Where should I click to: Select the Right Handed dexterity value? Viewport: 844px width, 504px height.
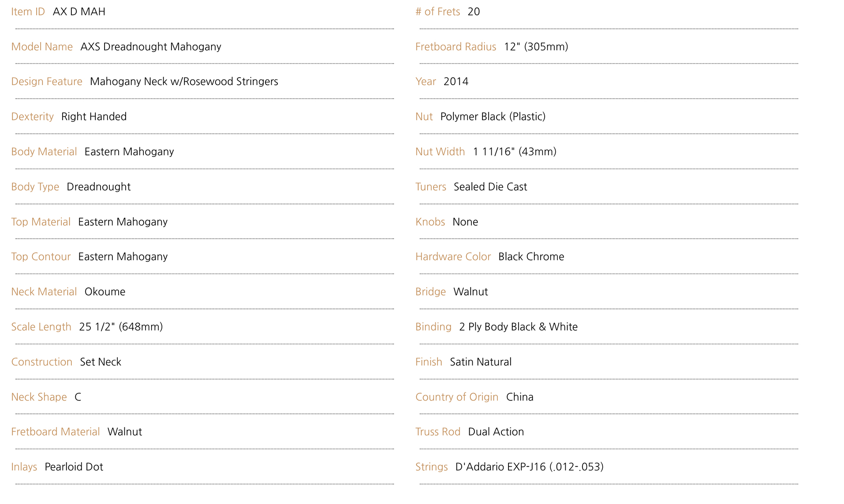click(x=94, y=116)
